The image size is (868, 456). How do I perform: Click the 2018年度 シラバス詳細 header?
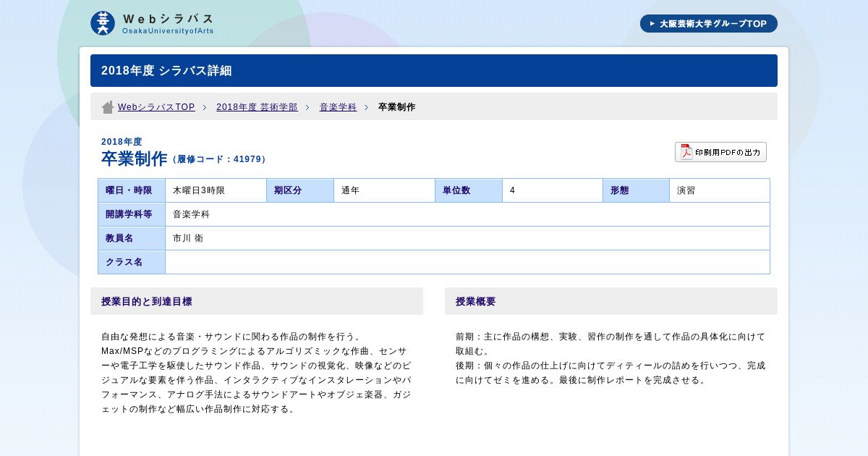click(x=434, y=71)
